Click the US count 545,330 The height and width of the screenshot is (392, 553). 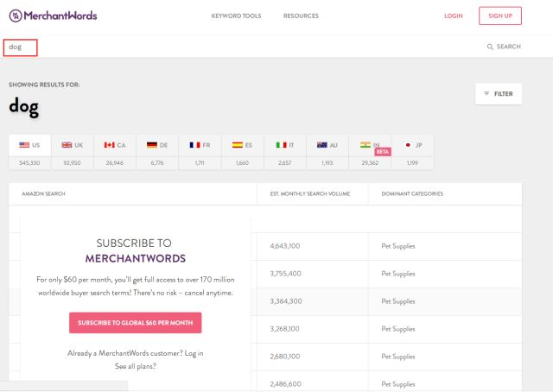pyautogui.click(x=29, y=163)
